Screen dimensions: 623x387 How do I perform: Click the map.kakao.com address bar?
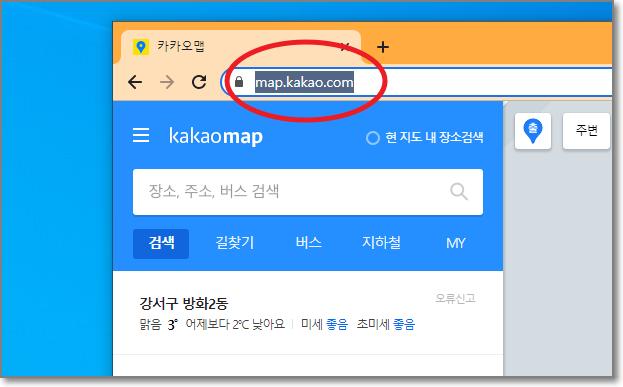coord(417,82)
